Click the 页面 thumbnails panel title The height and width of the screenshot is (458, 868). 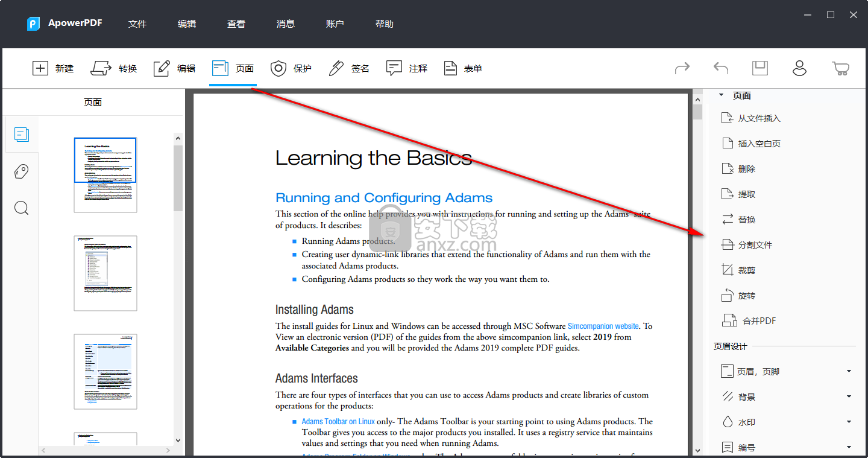tap(93, 103)
